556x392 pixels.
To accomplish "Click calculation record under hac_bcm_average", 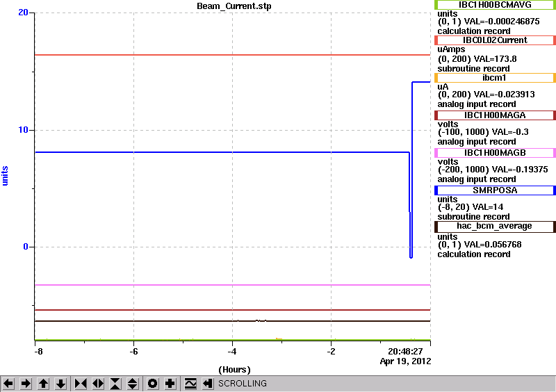I will [x=474, y=254].
